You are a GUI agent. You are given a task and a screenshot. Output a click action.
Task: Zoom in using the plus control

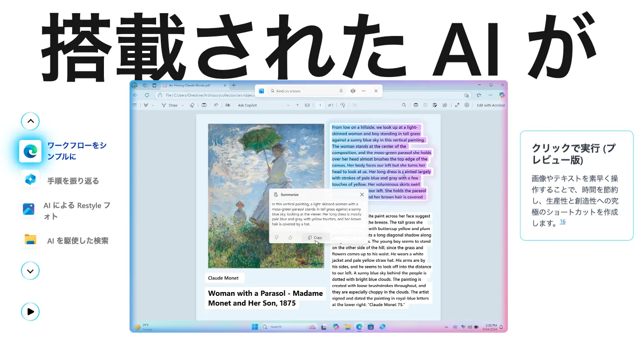(297, 105)
